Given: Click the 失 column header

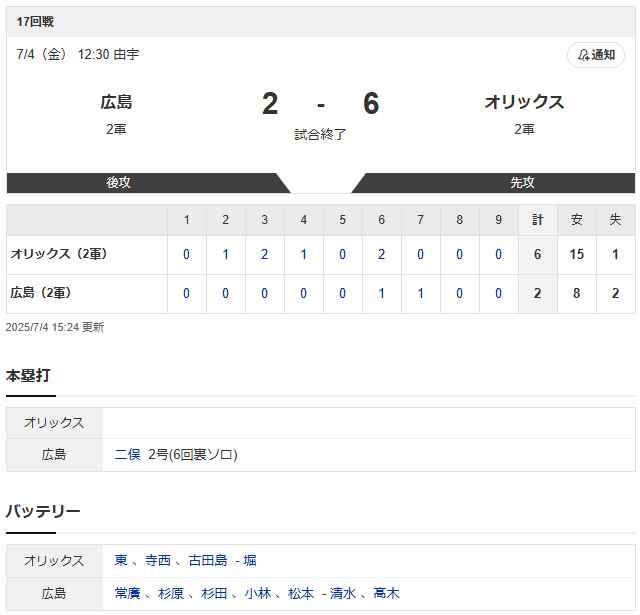Looking at the screenshot, I should click(615, 220).
